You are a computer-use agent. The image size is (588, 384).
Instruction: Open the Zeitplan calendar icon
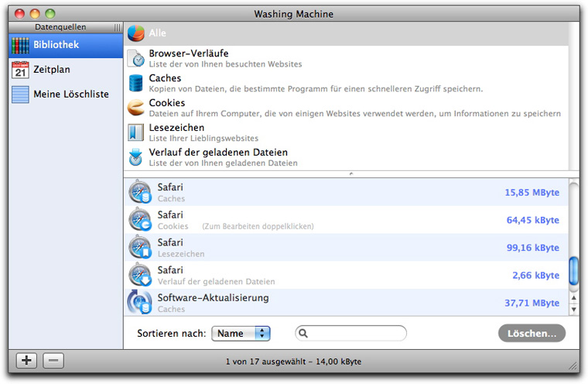20,70
